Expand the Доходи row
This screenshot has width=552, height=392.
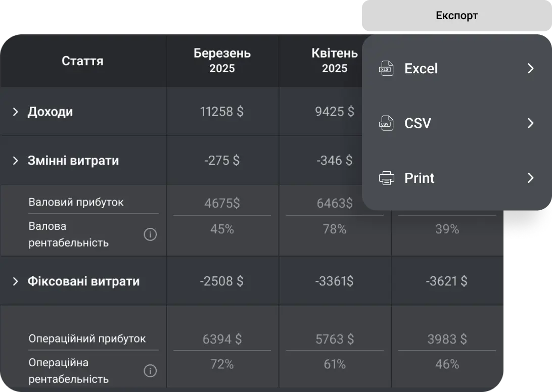click(x=14, y=111)
